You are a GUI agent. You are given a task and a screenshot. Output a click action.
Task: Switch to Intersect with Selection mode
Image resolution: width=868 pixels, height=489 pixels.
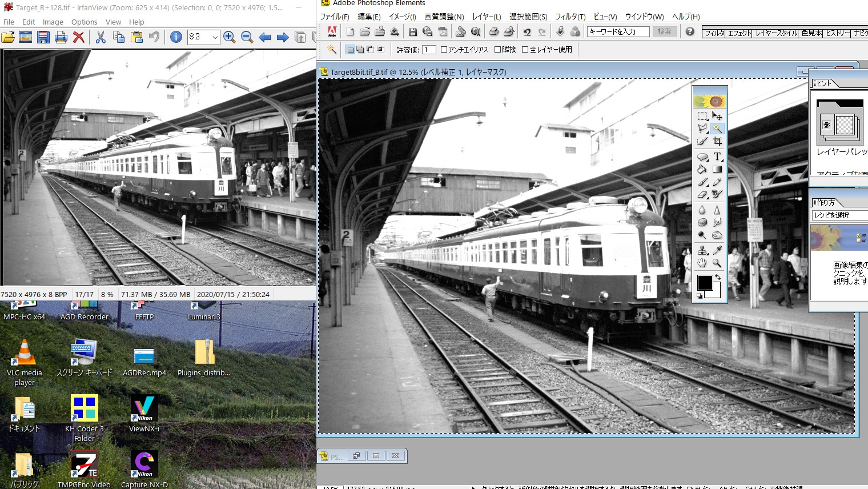click(x=380, y=50)
